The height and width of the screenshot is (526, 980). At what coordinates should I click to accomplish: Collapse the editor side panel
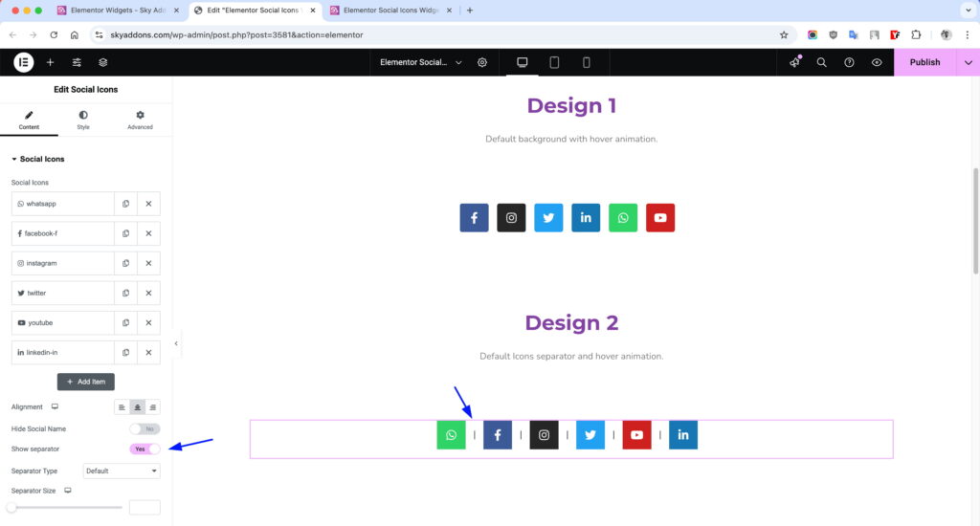(176, 343)
